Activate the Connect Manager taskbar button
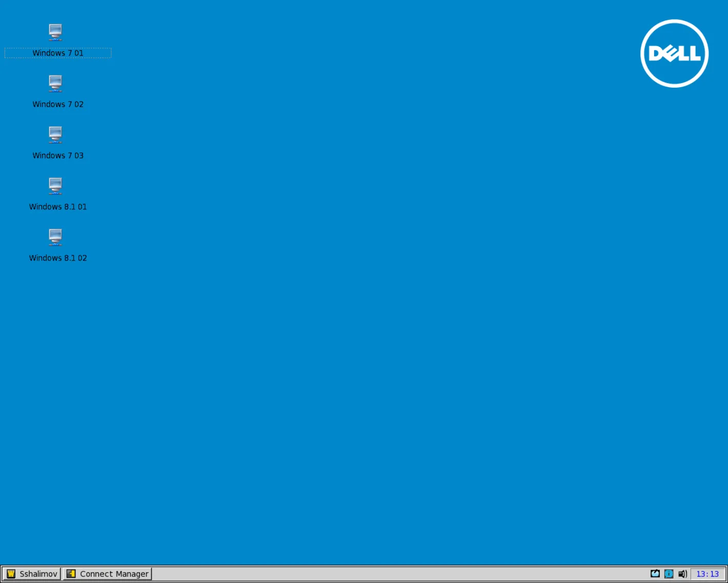This screenshot has width=728, height=583. pos(107,574)
